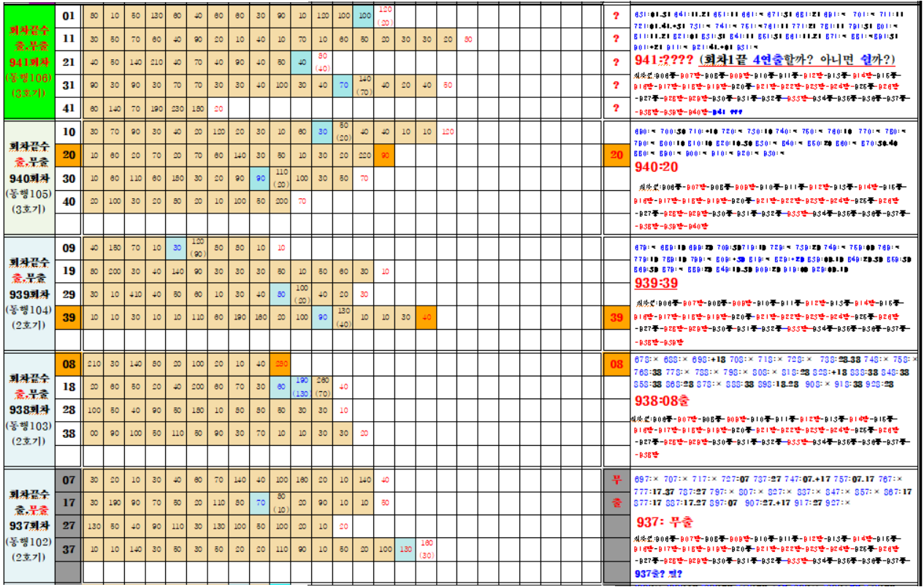Click the gray row label 07
This screenshot has height=587, width=924.
(69, 480)
